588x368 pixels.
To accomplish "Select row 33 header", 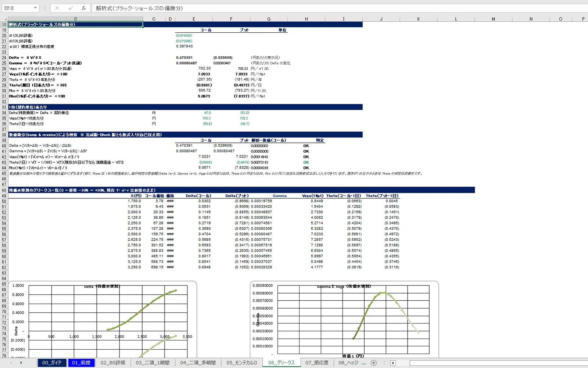I will click(x=4, y=107).
